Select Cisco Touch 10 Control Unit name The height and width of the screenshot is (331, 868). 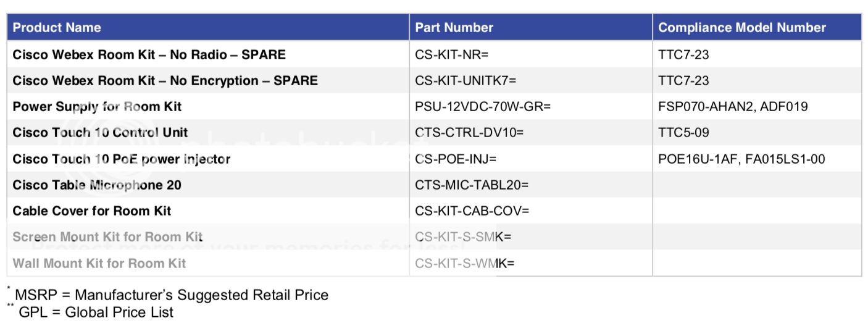coord(101,132)
